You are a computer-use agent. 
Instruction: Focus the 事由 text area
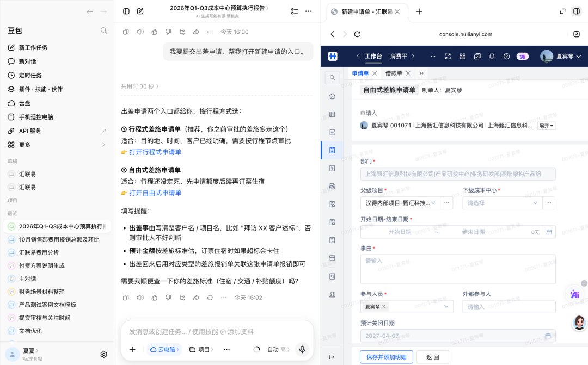click(458, 269)
